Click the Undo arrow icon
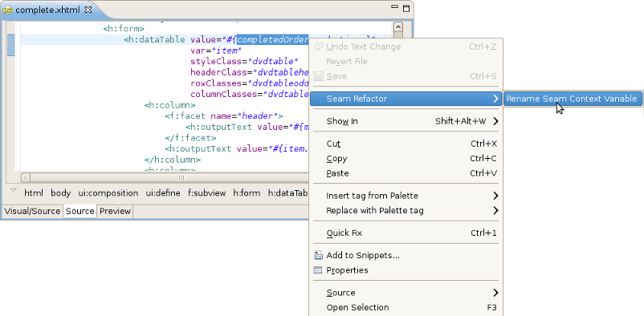This screenshot has height=316, width=644. click(318, 47)
